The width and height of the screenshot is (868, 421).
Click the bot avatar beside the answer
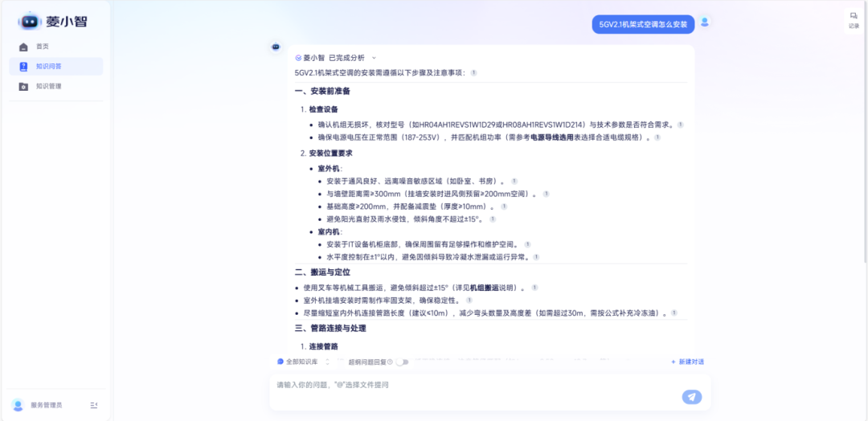[x=276, y=47]
